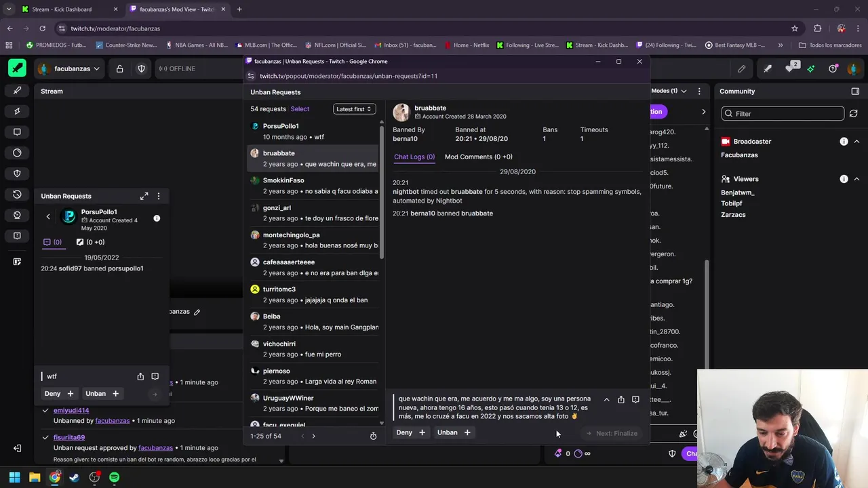Switch to Stream - Kick Dashboard browser tab
868x488 pixels.
pyautogui.click(x=68, y=9)
